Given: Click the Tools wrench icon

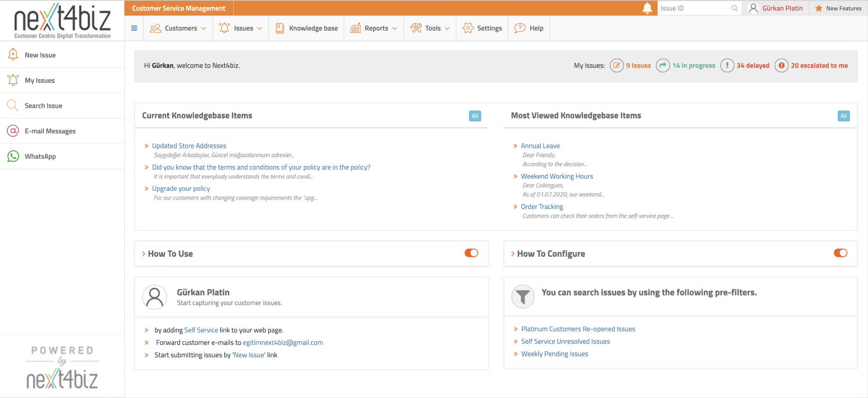Looking at the screenshot, I should [416, 28].
